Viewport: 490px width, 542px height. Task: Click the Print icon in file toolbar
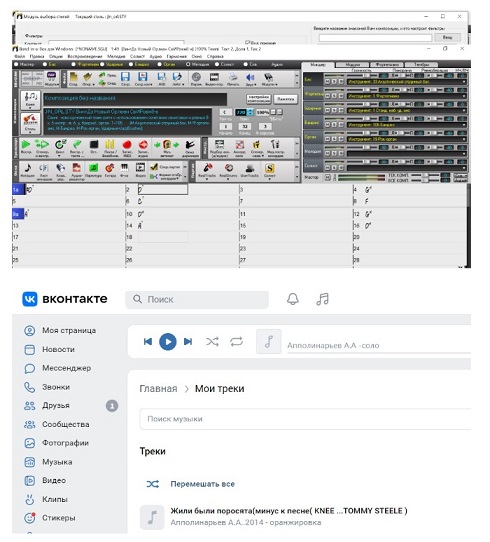point(233,77)
